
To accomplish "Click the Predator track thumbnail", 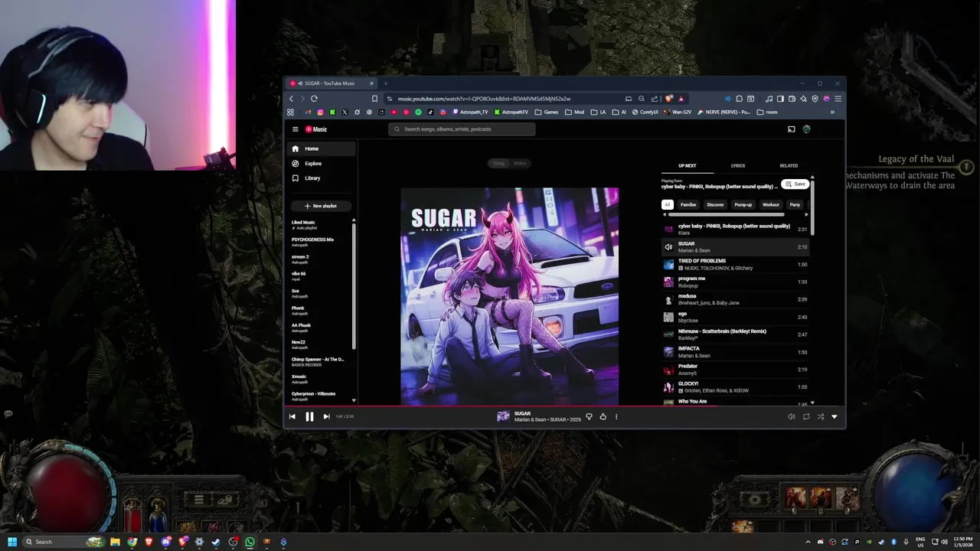I will pos(668,369).
